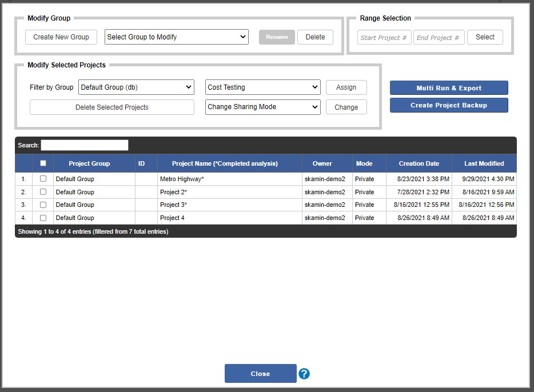534x392 pixels.
Task: Focus the Start Project # input field
Action: (384, 38)
